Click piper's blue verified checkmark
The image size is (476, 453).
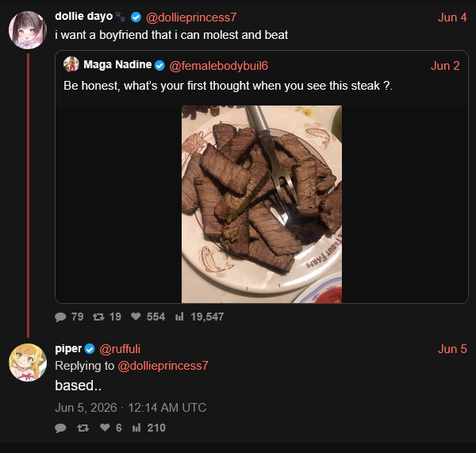tap(90, 349)
